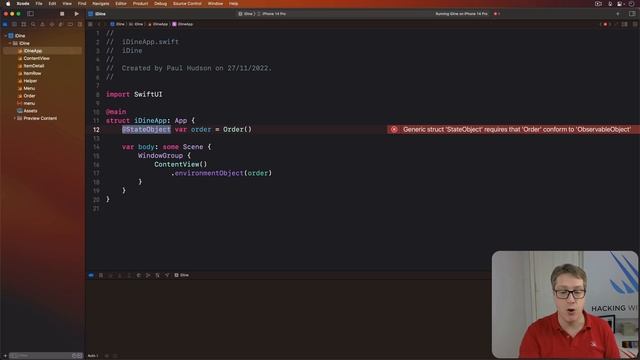
Task: Open the menu bar clock icon
Action: [631, 4]
